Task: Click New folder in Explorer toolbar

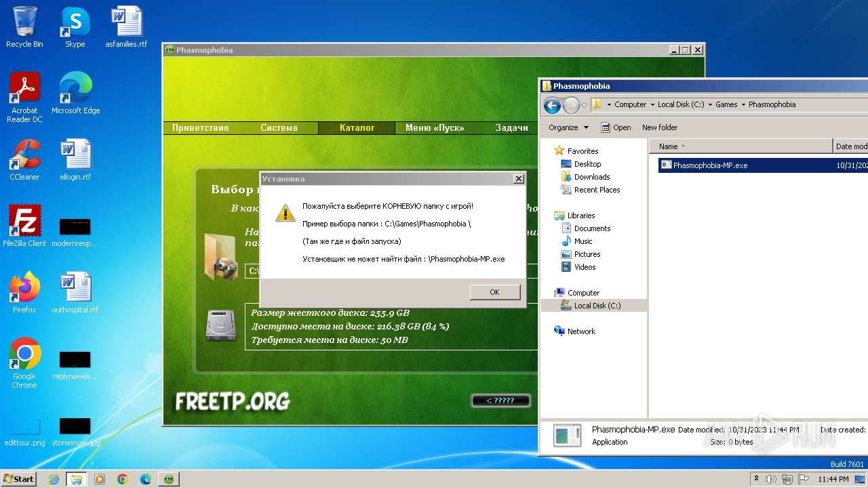Action: 660,127
